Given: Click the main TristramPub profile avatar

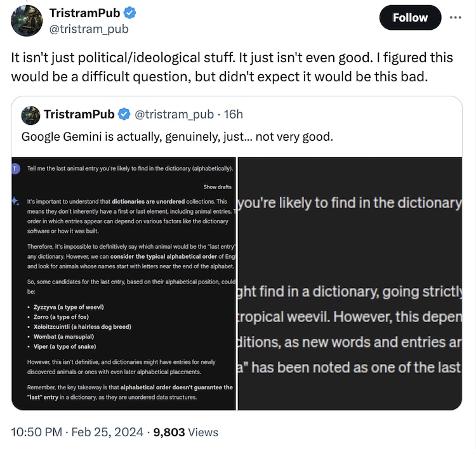Looking at the screenshot, I should point(26,20).
